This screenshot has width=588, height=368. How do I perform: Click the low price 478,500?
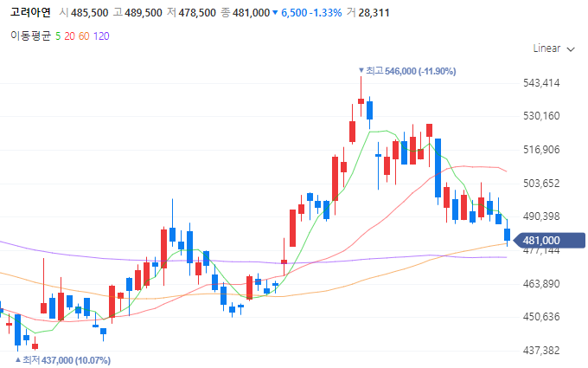(197, 13)
